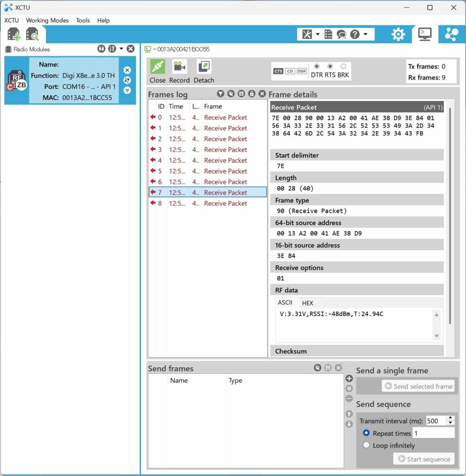Click the transmit interval field
Viewport: 466px width, 476px height.
[436, 421]
